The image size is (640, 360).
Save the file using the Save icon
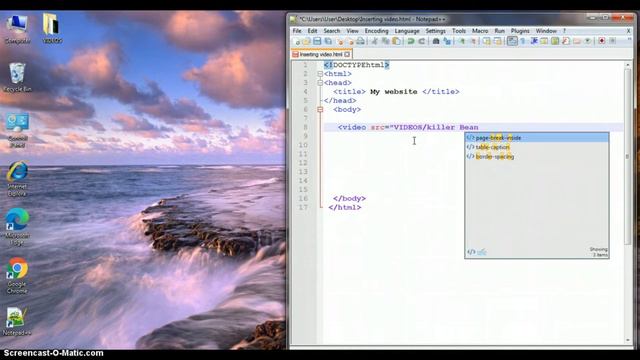[x=317, y=41]
